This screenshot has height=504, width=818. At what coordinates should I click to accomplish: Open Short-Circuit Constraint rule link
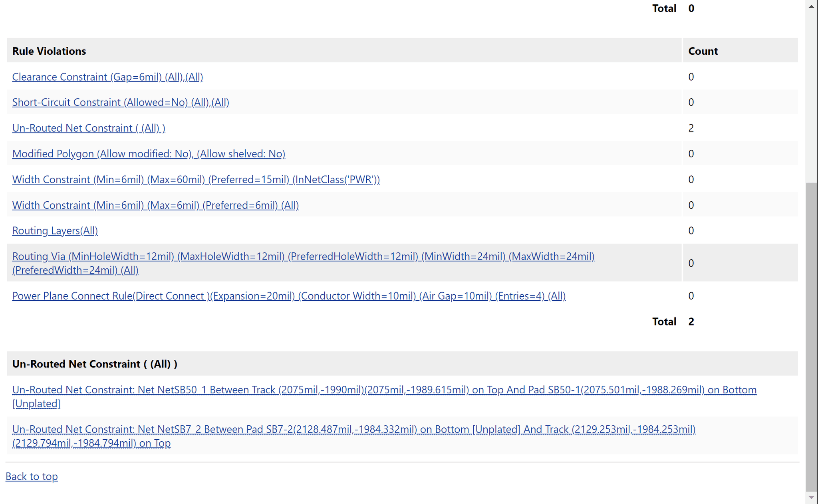(x=121, y=102)
